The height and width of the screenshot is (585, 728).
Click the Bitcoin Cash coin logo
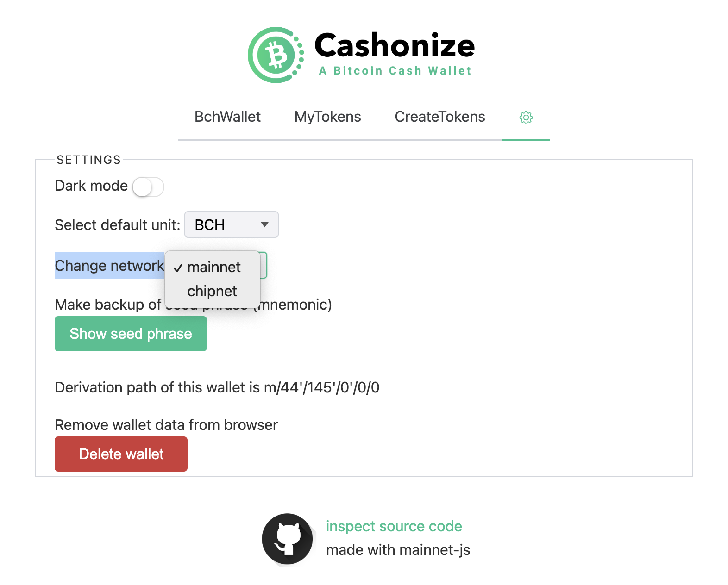[276, 55]
